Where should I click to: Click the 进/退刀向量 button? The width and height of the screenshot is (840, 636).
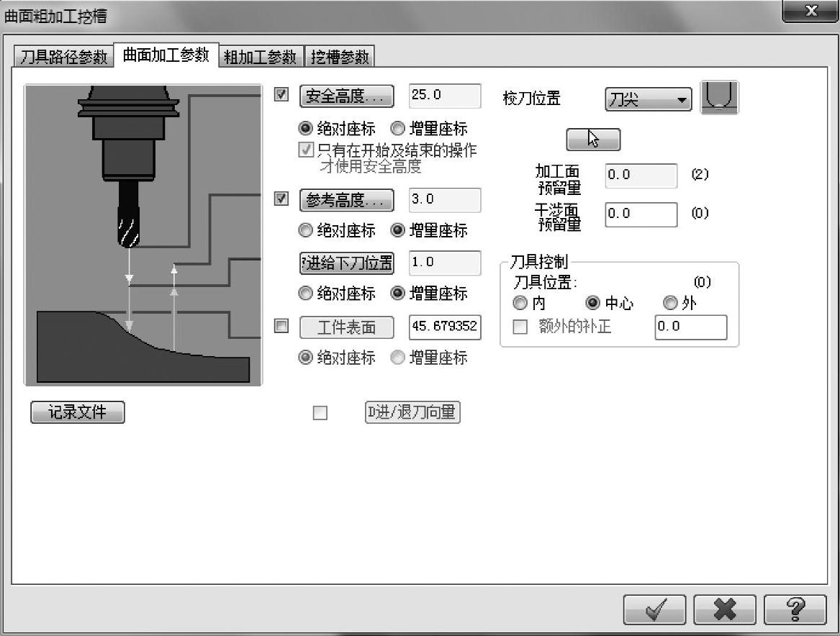412,412
